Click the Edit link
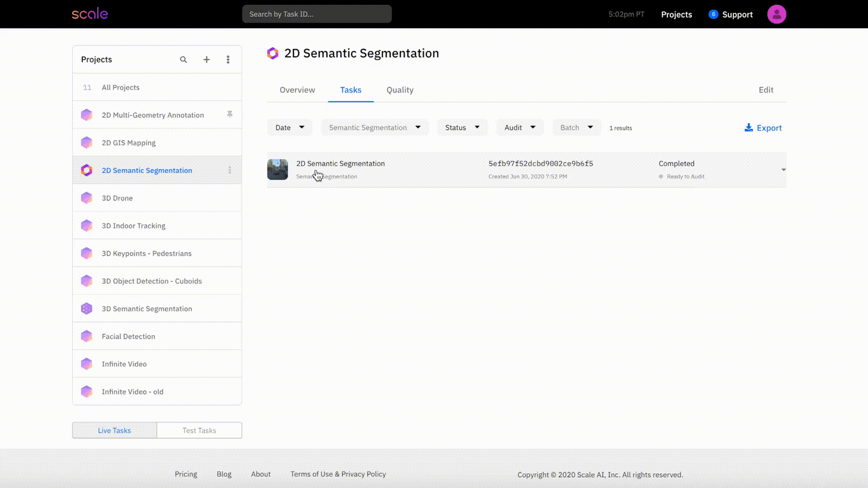868x488 pixels. [766, 90]
